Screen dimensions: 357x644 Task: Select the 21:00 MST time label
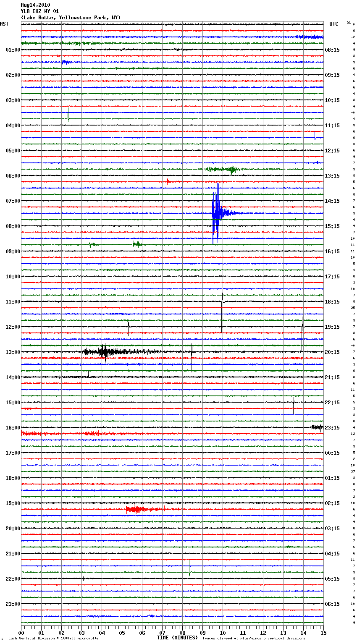[13, 554]
